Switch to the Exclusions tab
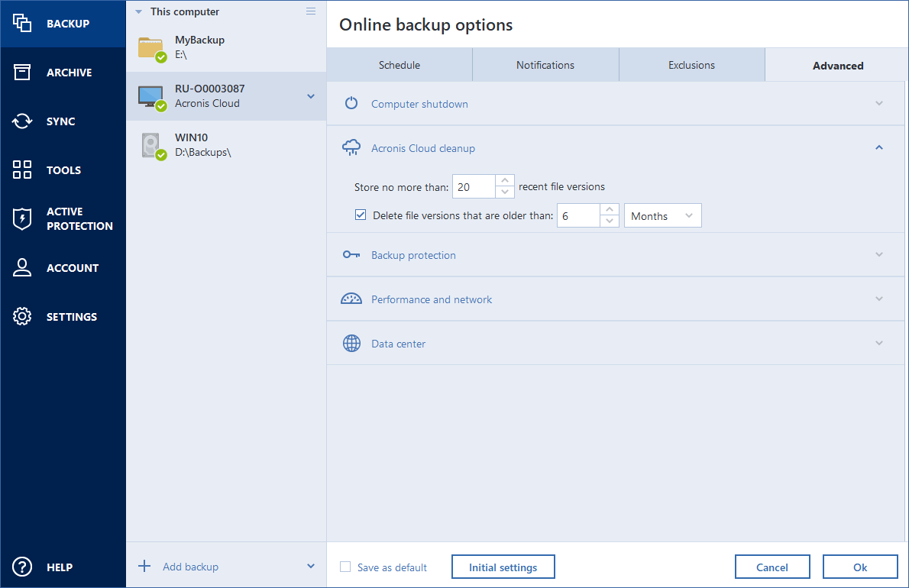 point(691,66)
